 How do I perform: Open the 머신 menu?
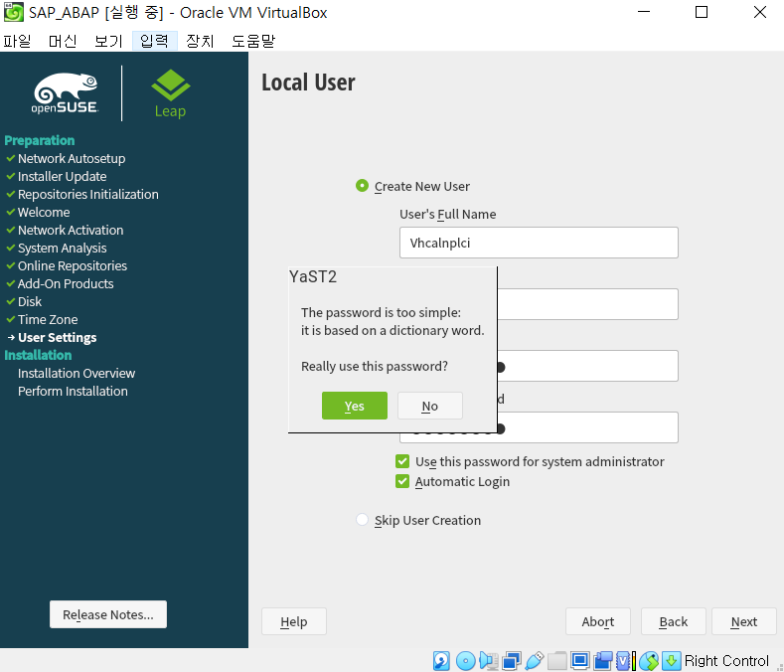pyautogui.click(x=63, y=41)
